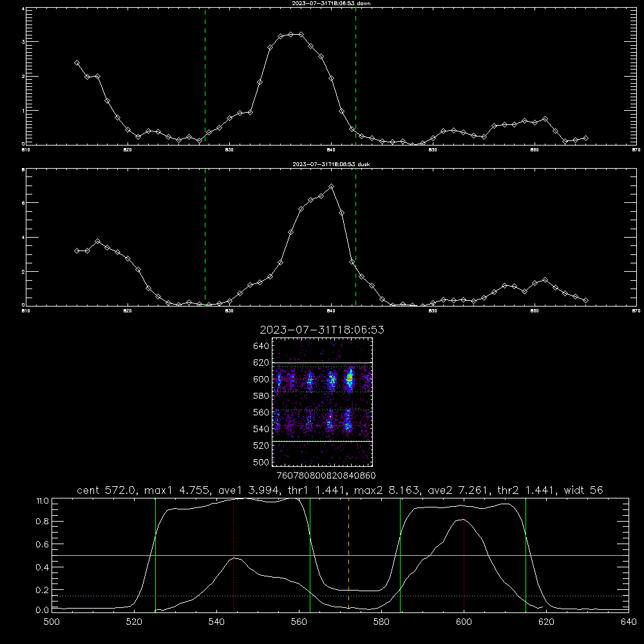Click the red dotted peak line at 544
Image resolution: width=644 pixels, height=644 pixels.
(234, 554)
